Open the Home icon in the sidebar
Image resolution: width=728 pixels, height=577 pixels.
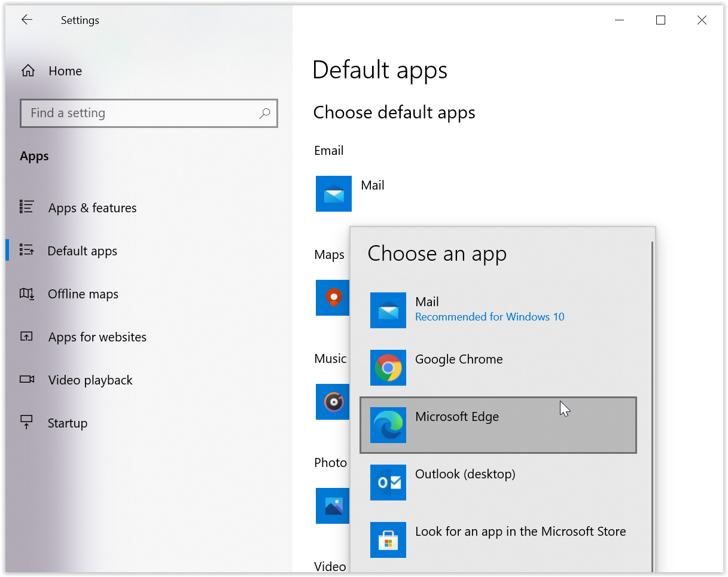tap(28, 71)
